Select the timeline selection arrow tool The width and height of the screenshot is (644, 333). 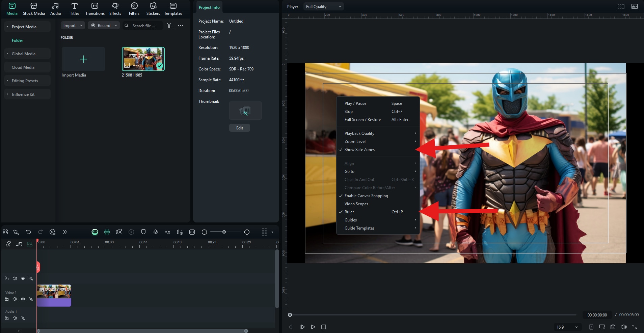[x=16, y=232]
